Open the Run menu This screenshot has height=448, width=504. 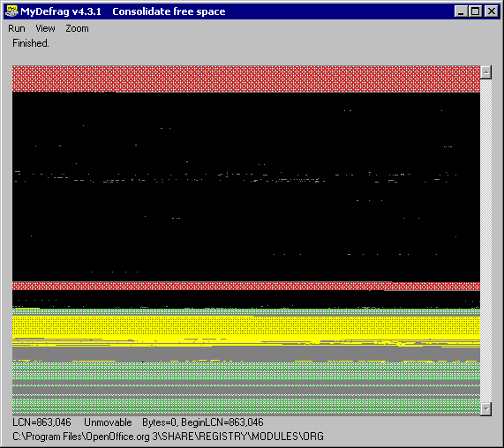17,28
